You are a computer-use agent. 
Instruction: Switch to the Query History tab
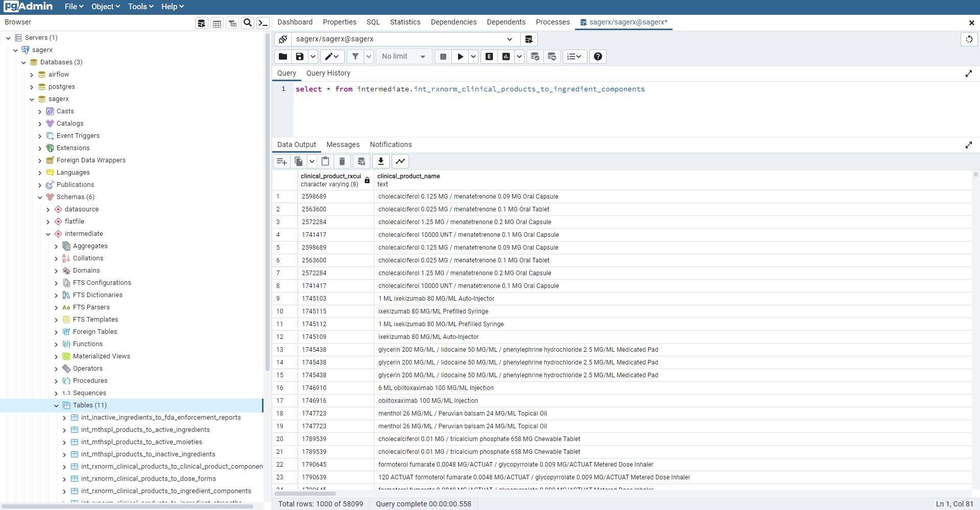click(x=328, y=74)
